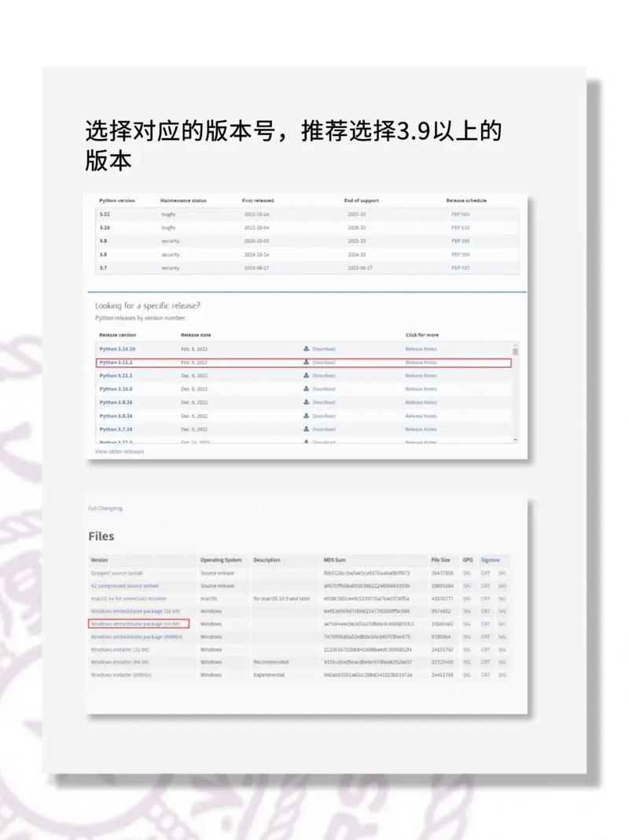The height and width of the screenshot is (840, 629).
Task: Download the macOS 64-bit universal2 installer
Action: [x=130, y=599]
